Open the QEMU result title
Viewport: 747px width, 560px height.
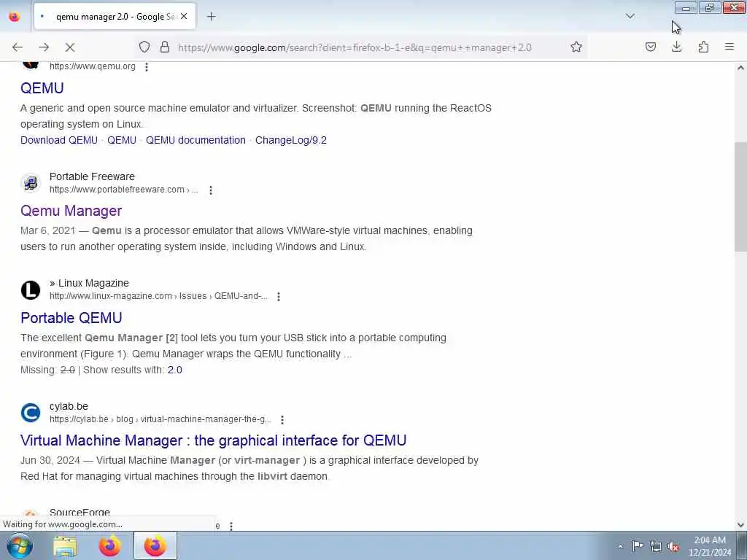42,88
